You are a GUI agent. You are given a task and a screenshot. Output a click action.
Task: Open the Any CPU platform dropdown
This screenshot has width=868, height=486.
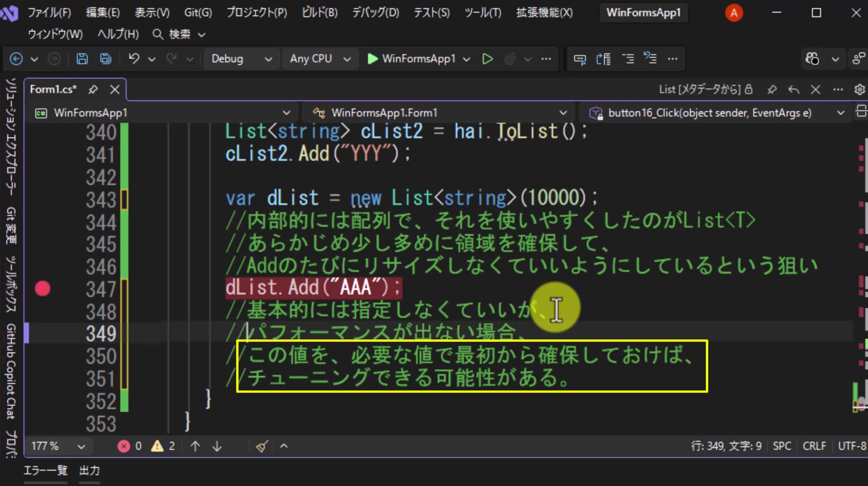pos(320,59)
